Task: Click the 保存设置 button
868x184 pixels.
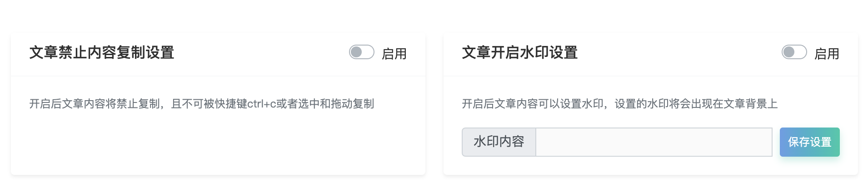Action: click(x=809, y=142)
